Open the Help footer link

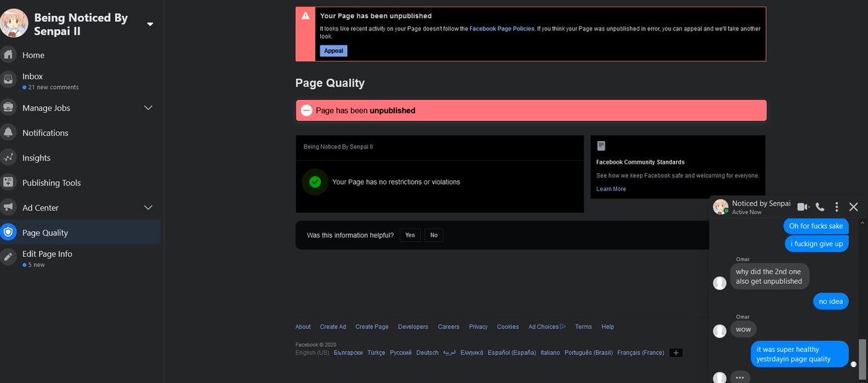[x=608, y=327]
